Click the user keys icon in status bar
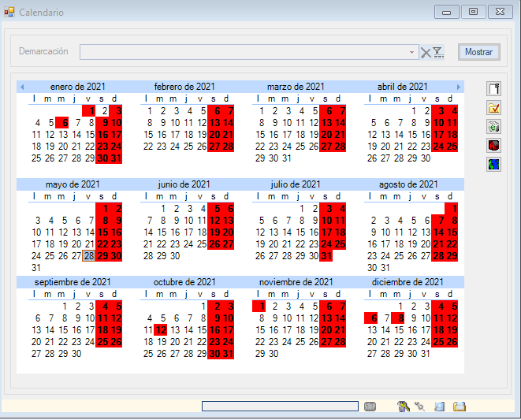Viewport: 521px width, 420px height. (x=404, y=407)
